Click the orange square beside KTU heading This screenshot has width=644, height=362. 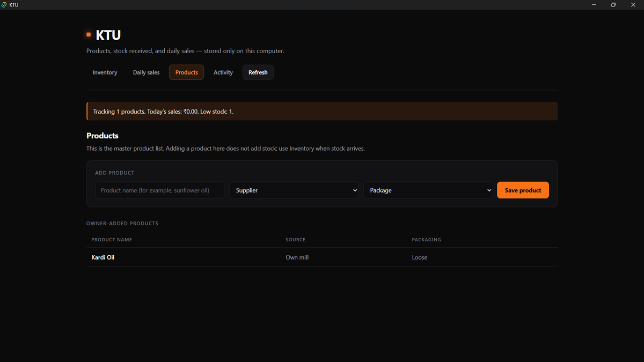pos(89,35)
